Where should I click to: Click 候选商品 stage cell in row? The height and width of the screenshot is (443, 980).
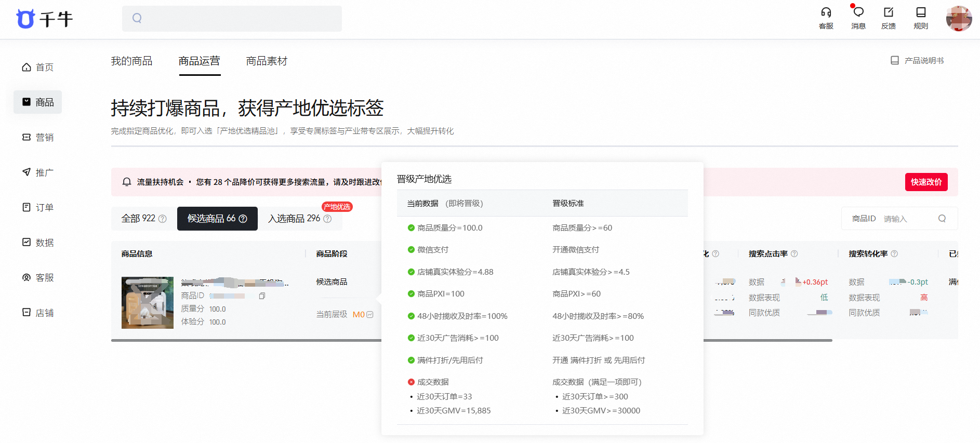tap(332, 282)
